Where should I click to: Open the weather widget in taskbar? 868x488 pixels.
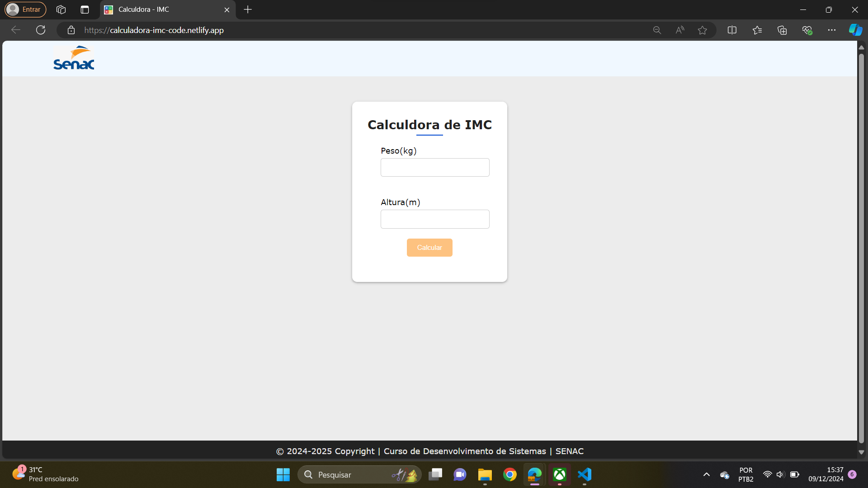tap(45, 474)
